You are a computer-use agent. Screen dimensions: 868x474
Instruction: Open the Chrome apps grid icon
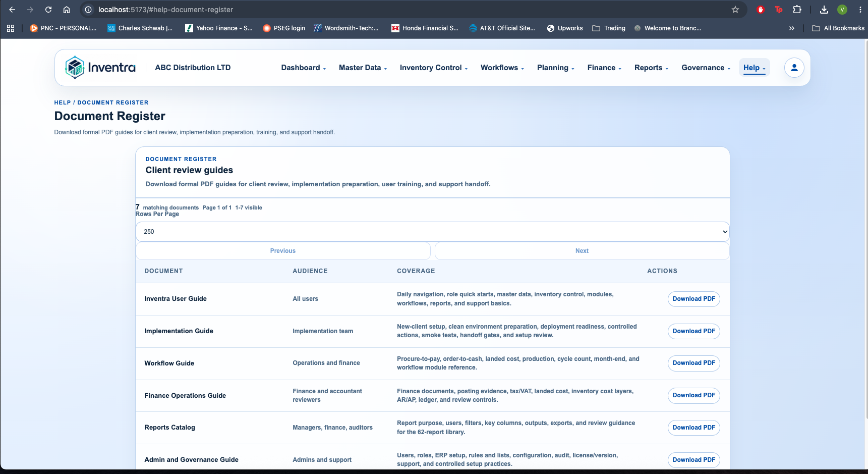coord(11,28)
